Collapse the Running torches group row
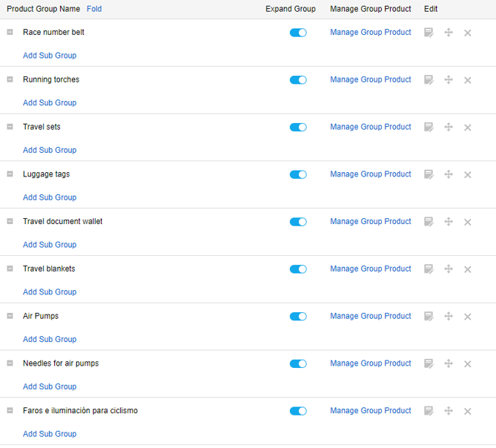496x448 pixels. pyautogui.click(x=10, y=79)
